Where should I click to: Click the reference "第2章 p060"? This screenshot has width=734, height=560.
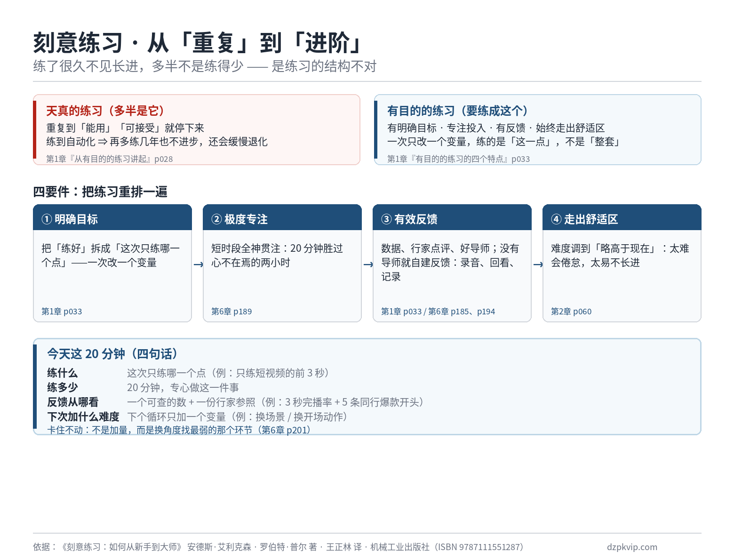(571, 312)
